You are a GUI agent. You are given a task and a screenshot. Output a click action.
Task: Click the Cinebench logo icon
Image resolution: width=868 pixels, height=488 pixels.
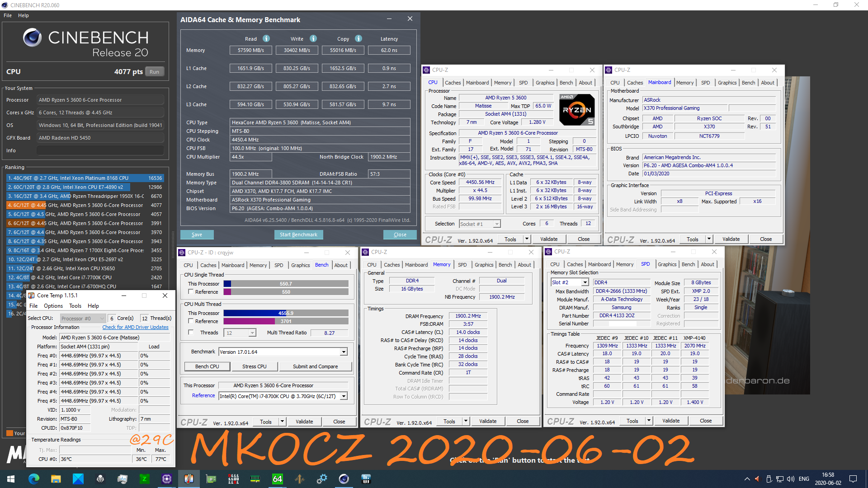[x=33, y=38]
